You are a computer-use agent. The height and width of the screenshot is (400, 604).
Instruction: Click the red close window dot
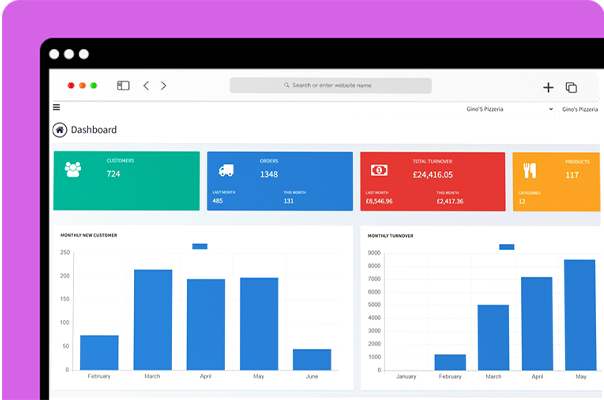71,86
